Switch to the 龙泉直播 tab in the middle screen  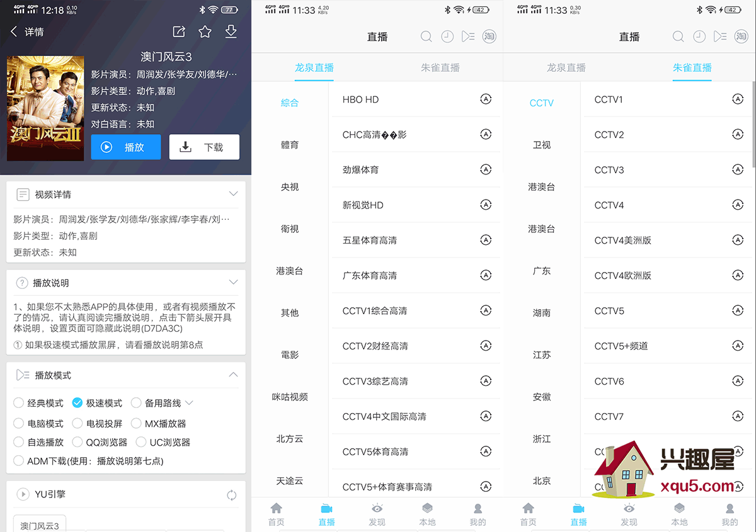314,67
